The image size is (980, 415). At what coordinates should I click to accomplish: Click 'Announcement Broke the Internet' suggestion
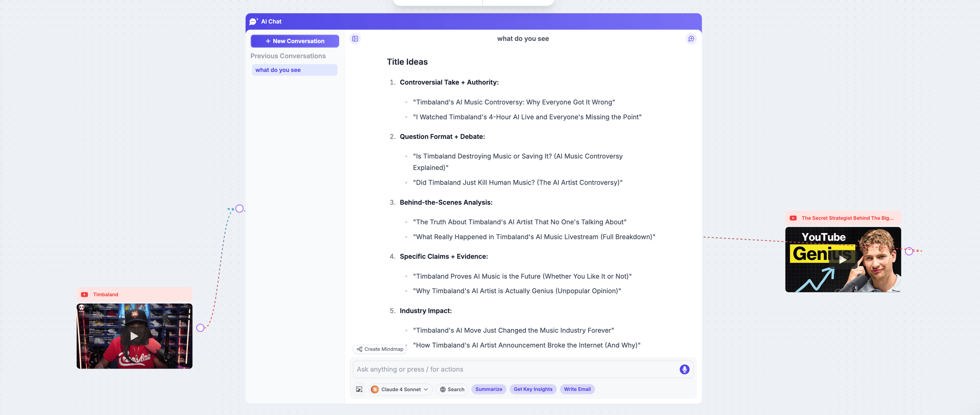pyautogui.click(x=527, y=345)
